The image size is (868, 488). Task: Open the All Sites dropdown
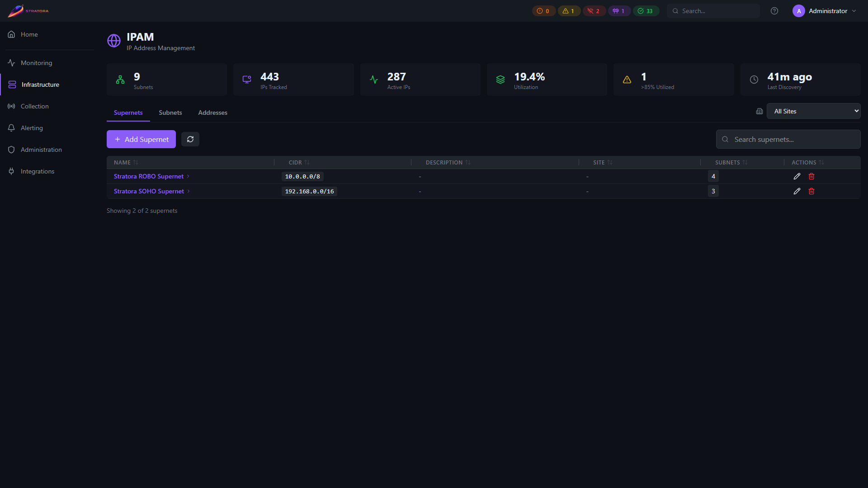813,111
